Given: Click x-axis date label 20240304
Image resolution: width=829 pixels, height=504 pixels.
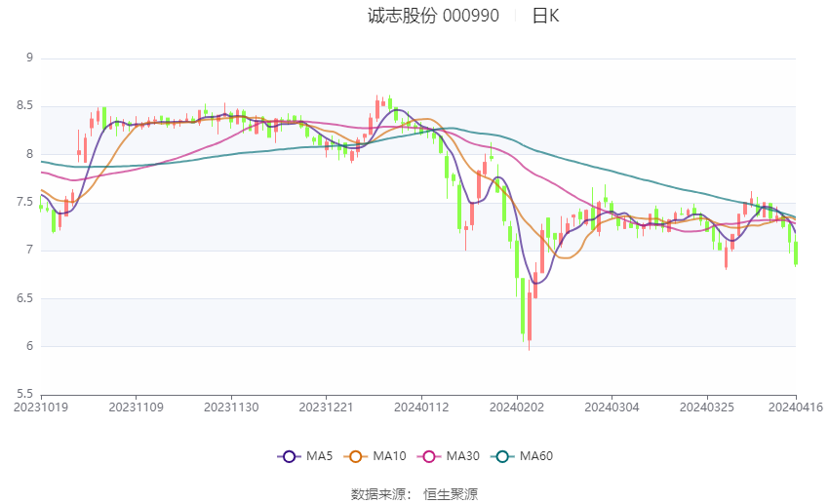Looking at the screenshot, I should coord(612,407).
